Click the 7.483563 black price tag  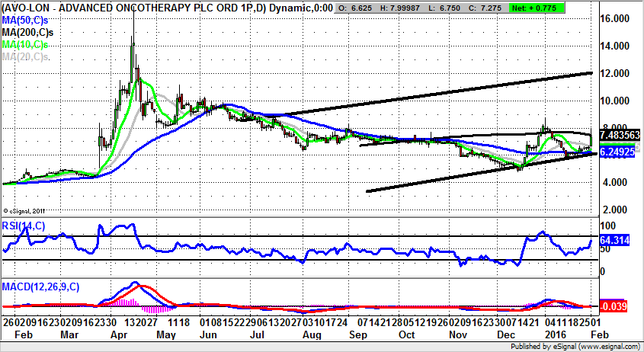[620, 135]
